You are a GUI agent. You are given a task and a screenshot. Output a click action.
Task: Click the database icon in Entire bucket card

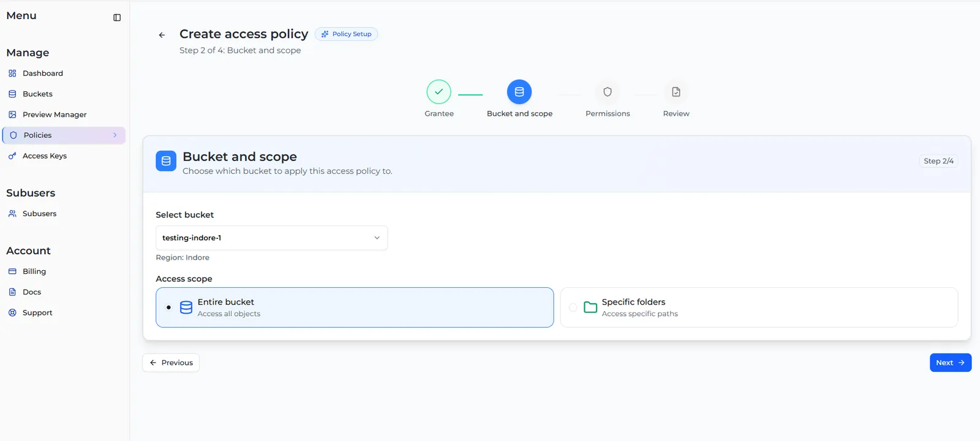point(186,307)
